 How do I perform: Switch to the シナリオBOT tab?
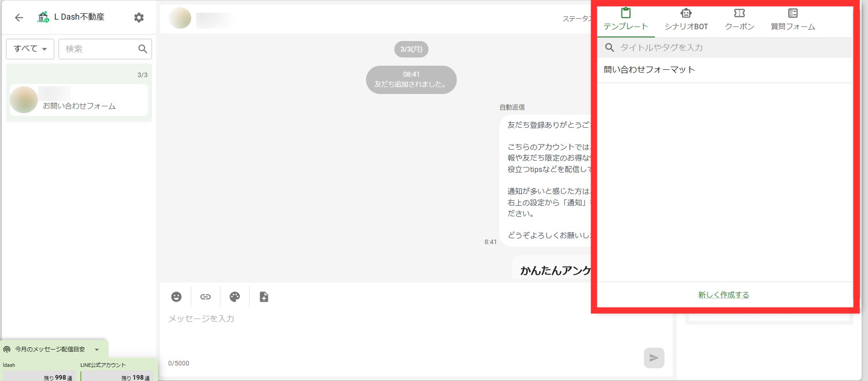686,21
